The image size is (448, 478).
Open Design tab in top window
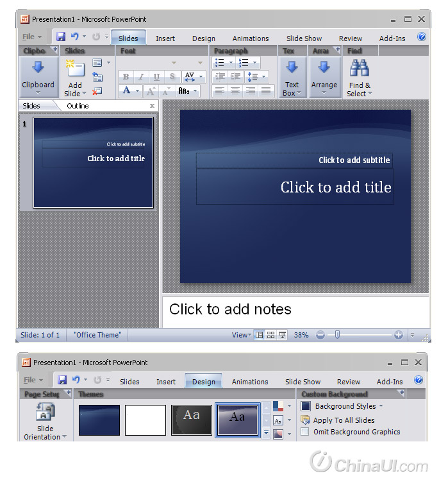point(204,38)
